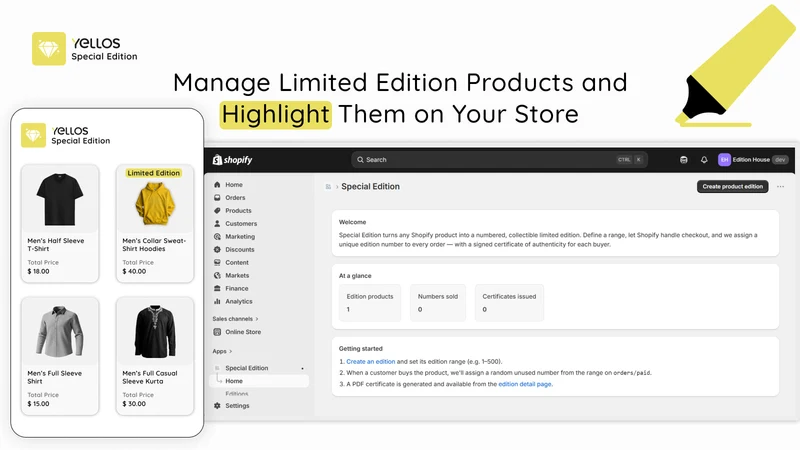The image size is (800, 450).
Task: Expand the Apps section
Action: [x=222, y=351]
